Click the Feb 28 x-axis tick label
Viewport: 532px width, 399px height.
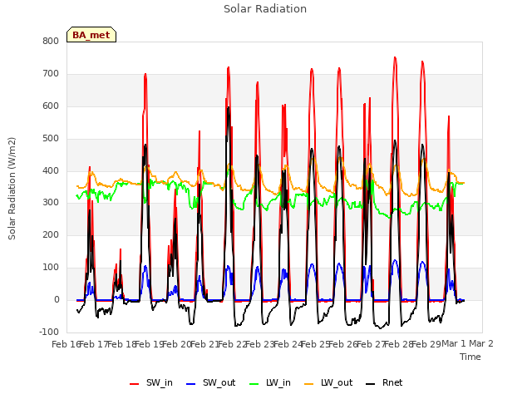(398, 344)
